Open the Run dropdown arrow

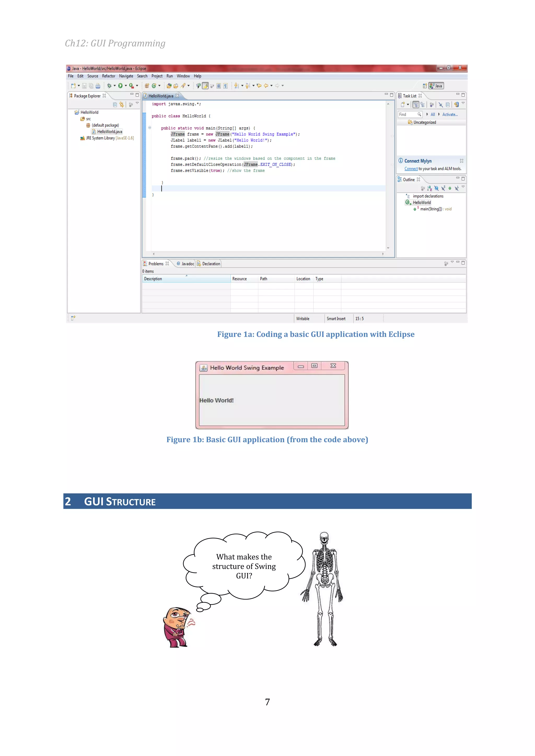click(x=126, y=86)
